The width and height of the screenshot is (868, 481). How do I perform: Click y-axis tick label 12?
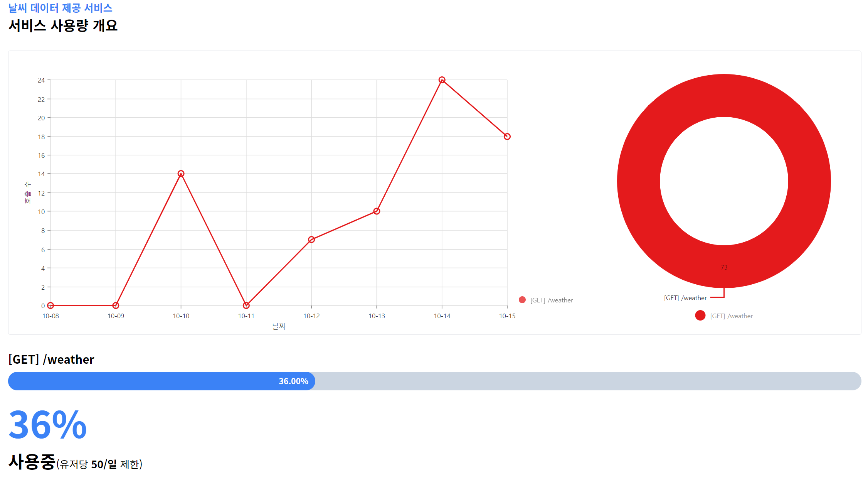41,193
